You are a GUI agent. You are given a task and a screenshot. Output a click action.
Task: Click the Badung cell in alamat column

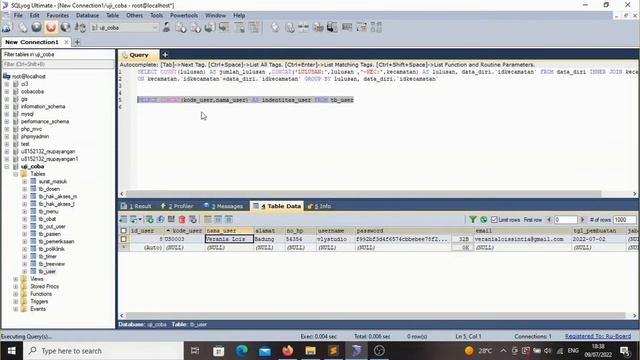pos(268,239)
